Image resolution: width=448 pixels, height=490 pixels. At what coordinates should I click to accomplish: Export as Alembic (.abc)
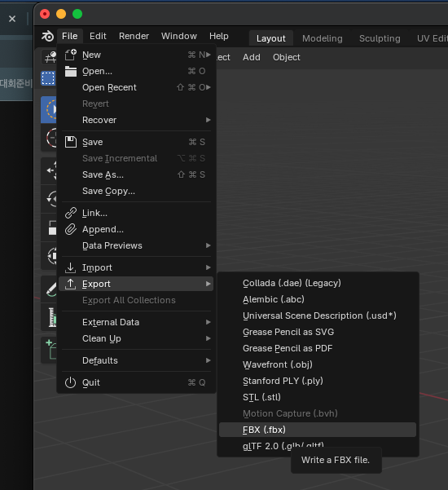(x=318, y=299)
